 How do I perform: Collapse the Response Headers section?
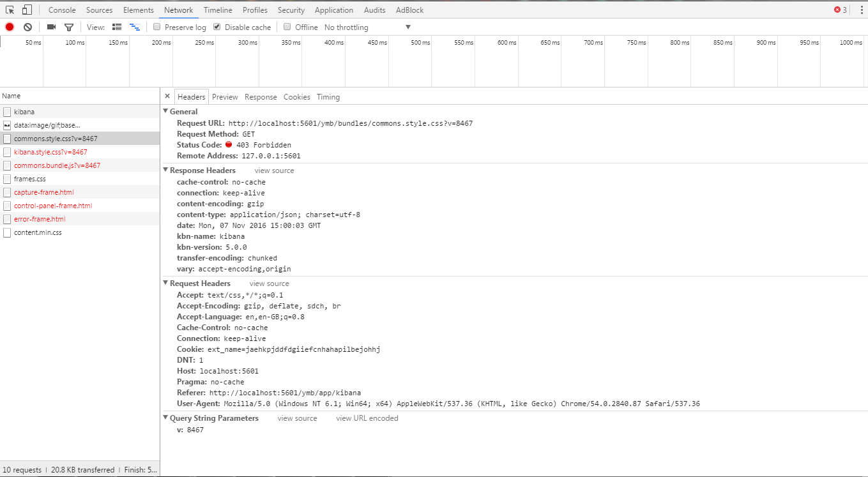click(x=166, y=170)
